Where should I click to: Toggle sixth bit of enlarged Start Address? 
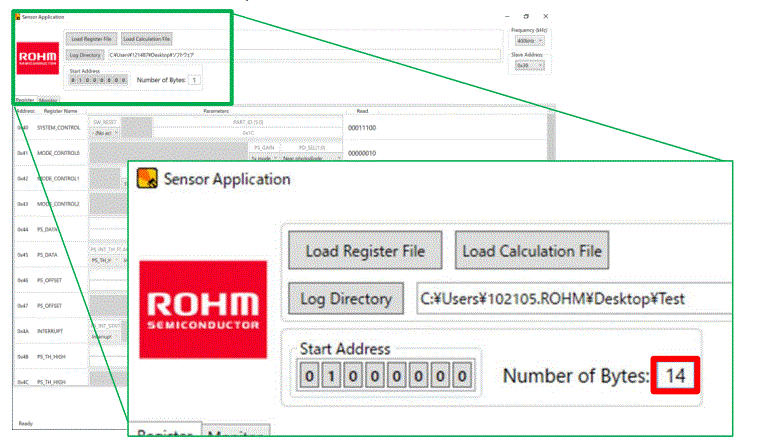click(x=419, y=376)
